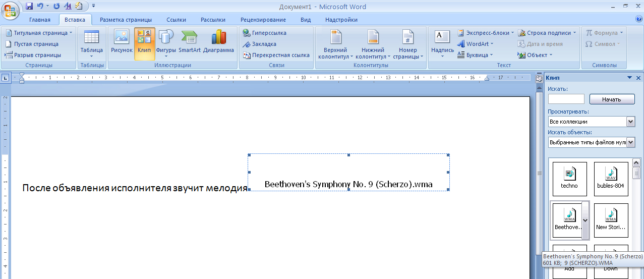Customize the quick access toolbar dropdown
Screen dimensions: 644x279
point(93,6)
